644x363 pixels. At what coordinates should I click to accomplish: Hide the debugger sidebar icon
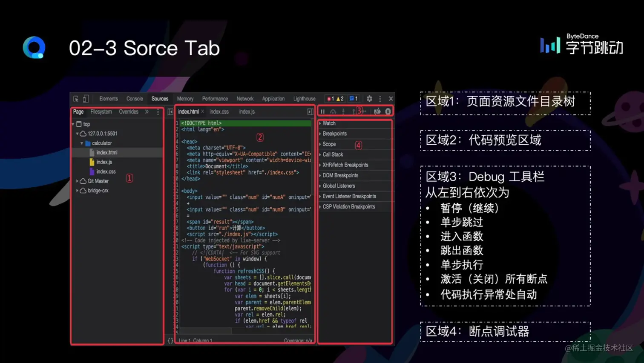(310, 112)
